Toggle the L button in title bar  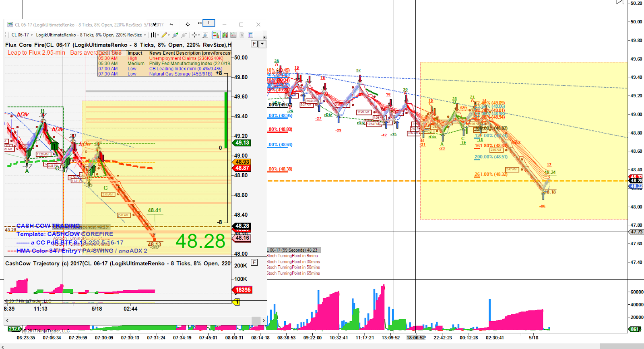209,23
